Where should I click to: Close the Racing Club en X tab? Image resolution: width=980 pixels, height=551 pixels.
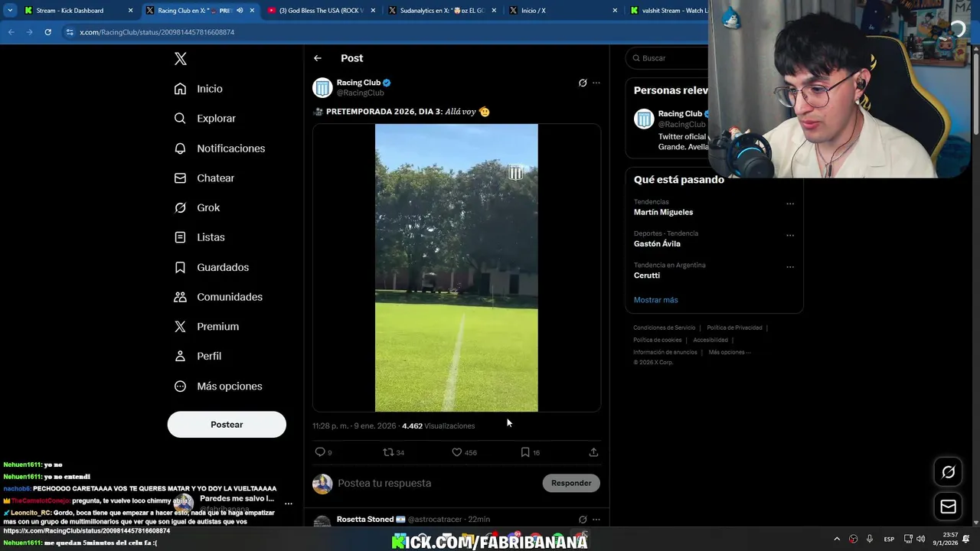(x=252, y=11)
